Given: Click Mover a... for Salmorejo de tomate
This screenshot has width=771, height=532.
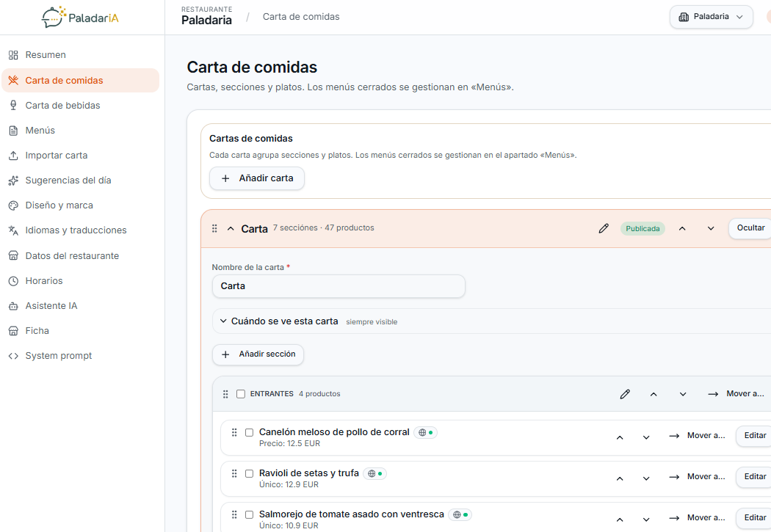Looking at the screenshot, I should [x=697, y=518].
